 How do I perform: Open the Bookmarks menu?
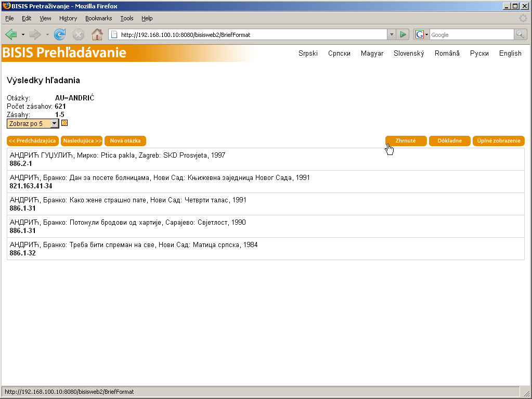pos(98,18)
